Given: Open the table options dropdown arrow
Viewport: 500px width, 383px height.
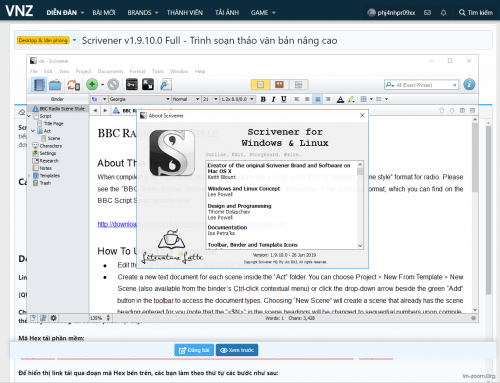Looking at the screenshot, I should pyautogui.click(x=371, y=99).
